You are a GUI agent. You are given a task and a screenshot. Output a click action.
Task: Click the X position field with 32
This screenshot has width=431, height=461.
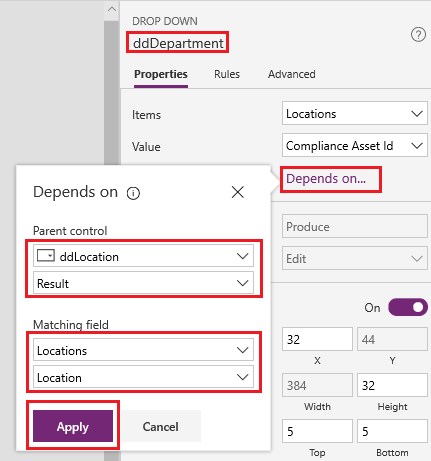click(317, 339)
